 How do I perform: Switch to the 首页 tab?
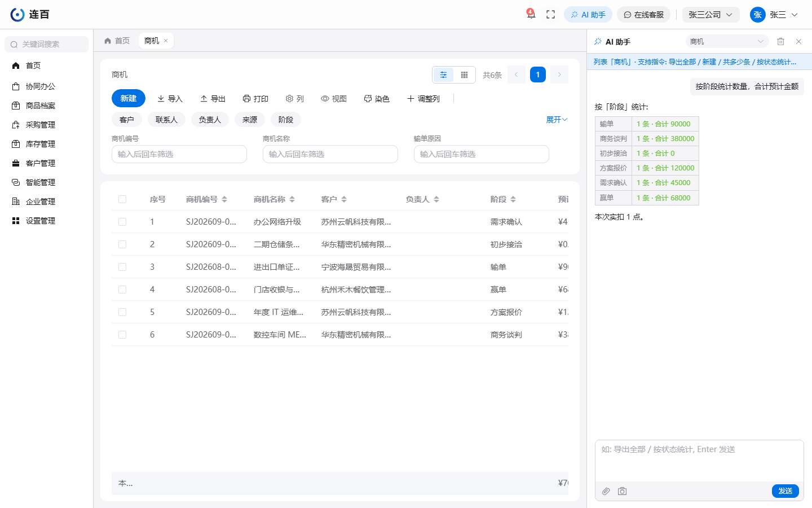(117, 41)
